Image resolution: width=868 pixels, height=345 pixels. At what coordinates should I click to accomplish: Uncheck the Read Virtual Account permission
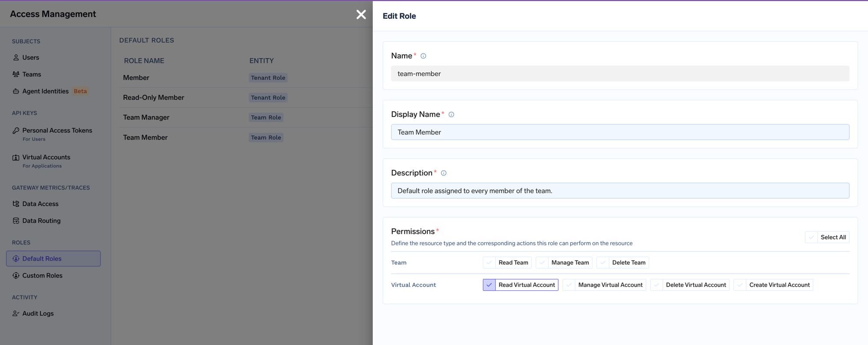pos(489,285)
